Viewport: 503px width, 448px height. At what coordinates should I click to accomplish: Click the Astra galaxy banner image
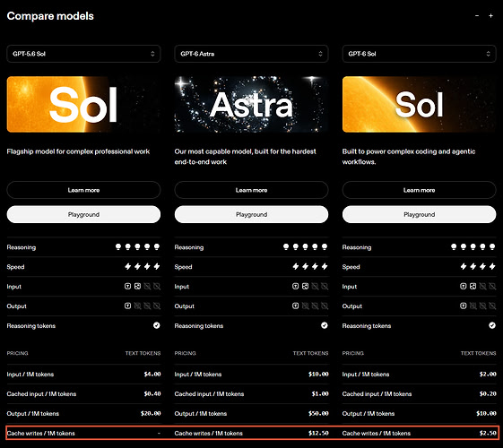251,104
